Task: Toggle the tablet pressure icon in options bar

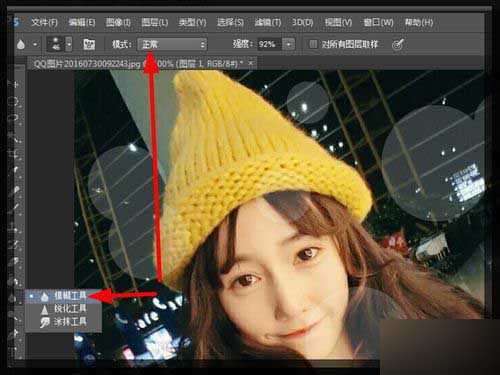Action: [398, 44]
